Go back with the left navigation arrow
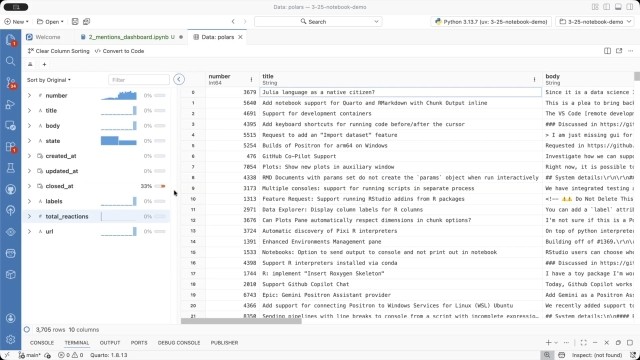Image resolution: width=640 pixels, height=360 pixels. (233, 22)
